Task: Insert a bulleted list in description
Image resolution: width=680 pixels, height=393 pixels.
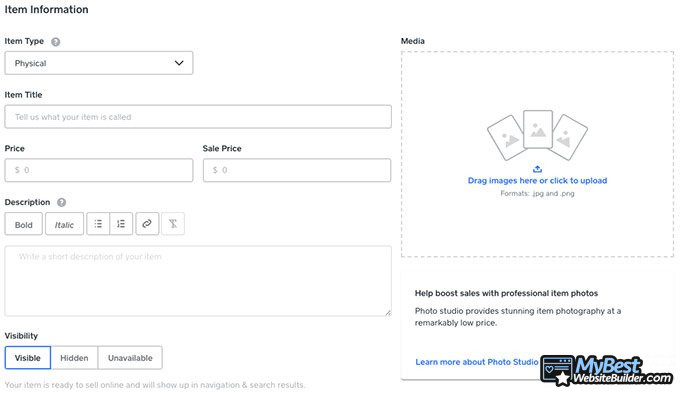Action: (98, 224)
